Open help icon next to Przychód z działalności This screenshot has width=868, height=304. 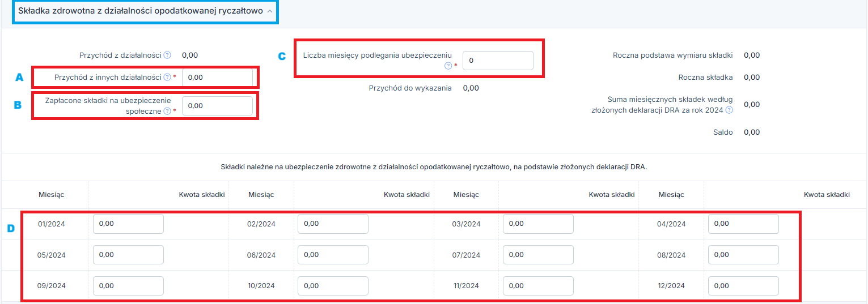click(x=167, y=55)
